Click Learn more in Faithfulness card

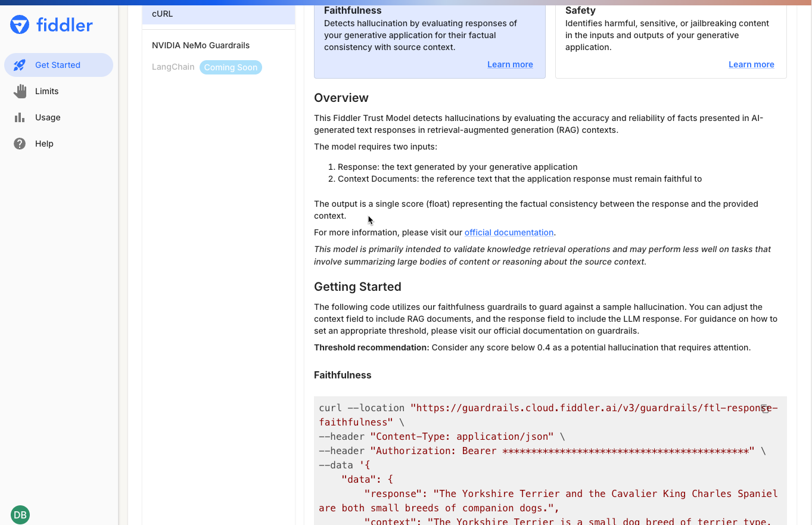[x=510, y=64]
